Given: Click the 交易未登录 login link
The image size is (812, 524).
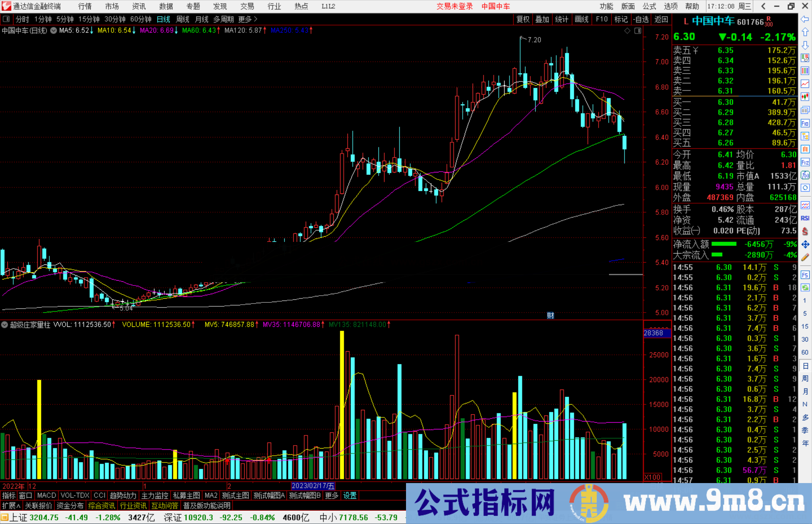Looking at the screenshot, I should (454, 6).
